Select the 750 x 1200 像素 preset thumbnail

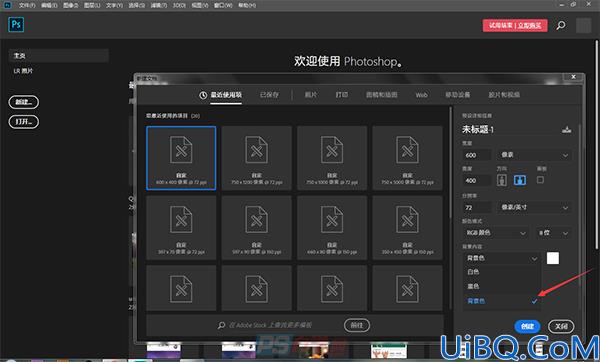pos(256,158)
